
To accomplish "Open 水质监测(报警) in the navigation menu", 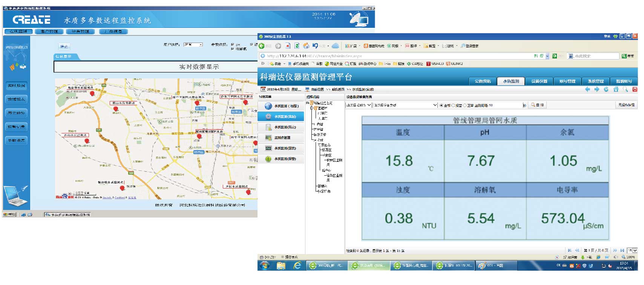I will tap(281, 159).
